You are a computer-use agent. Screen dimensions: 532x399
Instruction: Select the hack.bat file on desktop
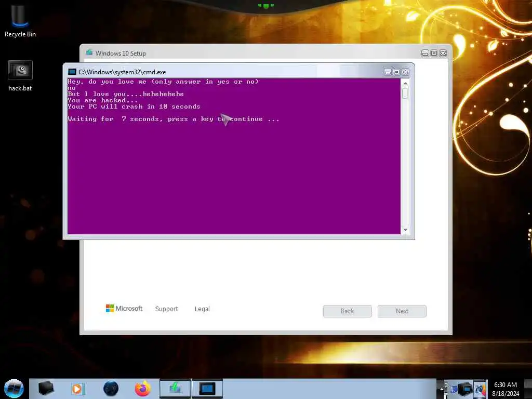click(x=20, y=76)
